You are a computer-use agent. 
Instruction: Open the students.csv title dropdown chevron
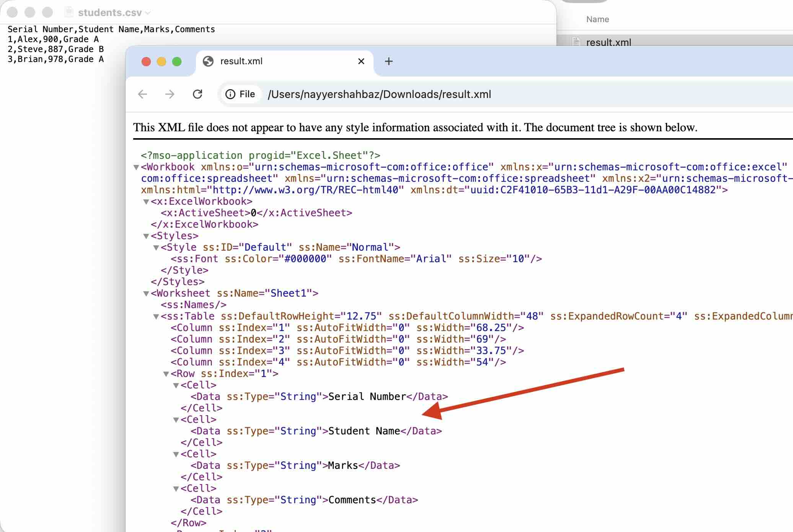[147, 13]
